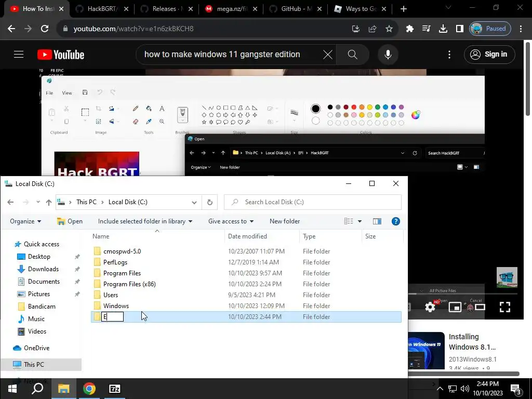Open the Chrome tab search chevron
532x399 pixels.
pos(448,7)
